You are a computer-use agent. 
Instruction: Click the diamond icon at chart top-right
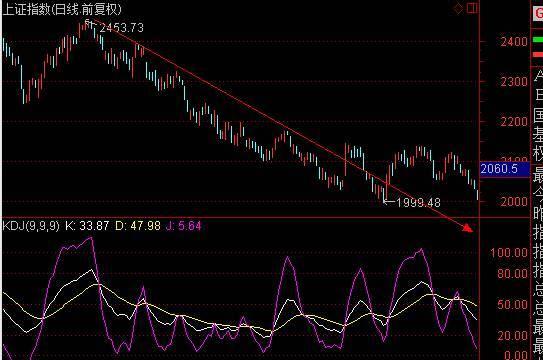pyautogui.click(x=458, y=8)
